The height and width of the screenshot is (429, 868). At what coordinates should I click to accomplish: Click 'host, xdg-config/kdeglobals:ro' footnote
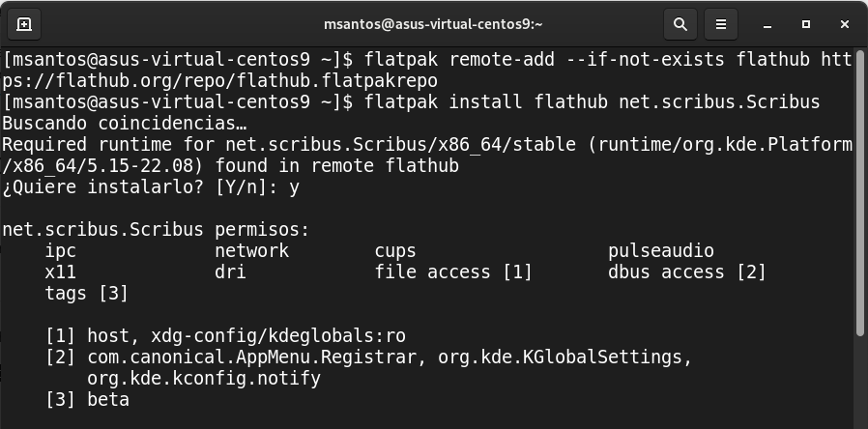point(246,336)
